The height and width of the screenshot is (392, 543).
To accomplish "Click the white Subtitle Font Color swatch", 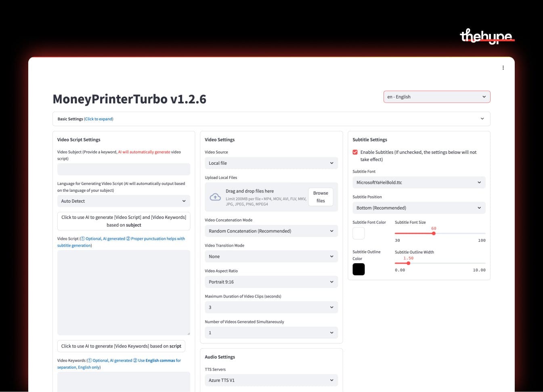I will [359, 233].
